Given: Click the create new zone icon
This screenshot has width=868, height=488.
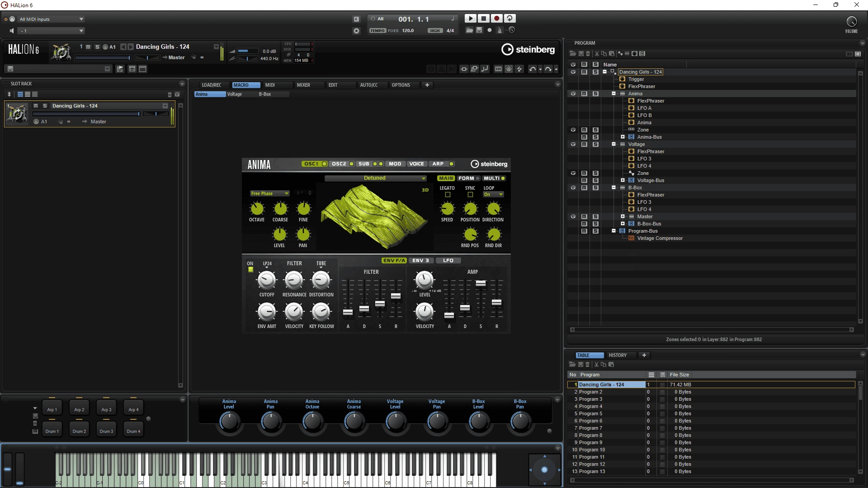Looking at the screenshot, I should click(x=620, y=54).
